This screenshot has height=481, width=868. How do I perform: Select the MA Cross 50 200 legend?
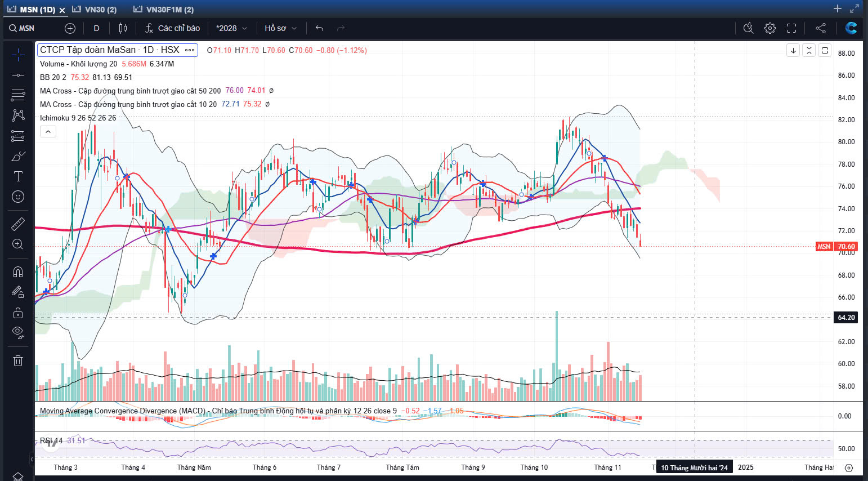coord(131,91)
